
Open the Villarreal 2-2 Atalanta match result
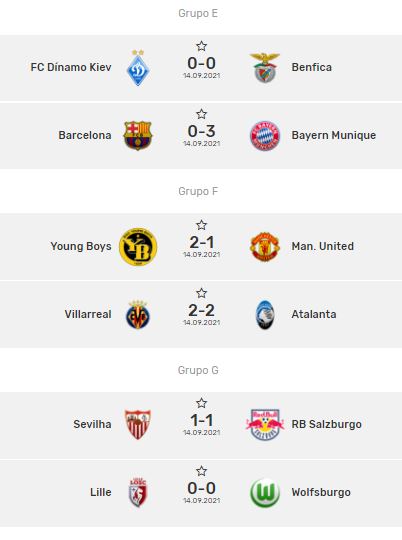(x=202, y=310)
